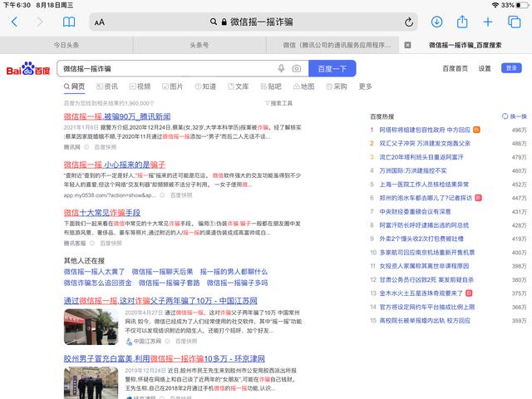Open hot search 郑州的泡水车都去哪儿了

(x=426, y=198)
